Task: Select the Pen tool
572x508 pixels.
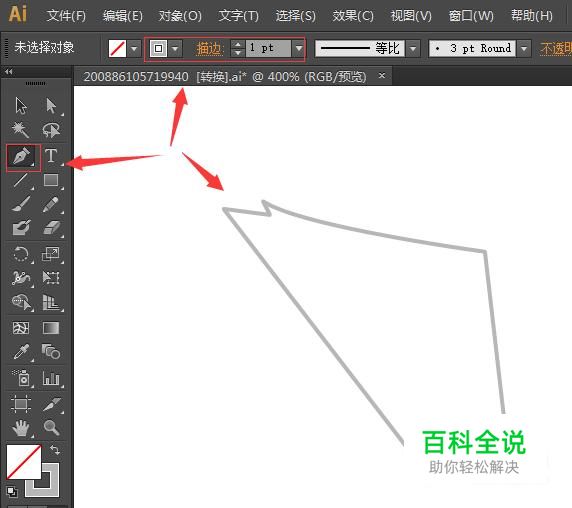Action: click(x=23, y=157)
